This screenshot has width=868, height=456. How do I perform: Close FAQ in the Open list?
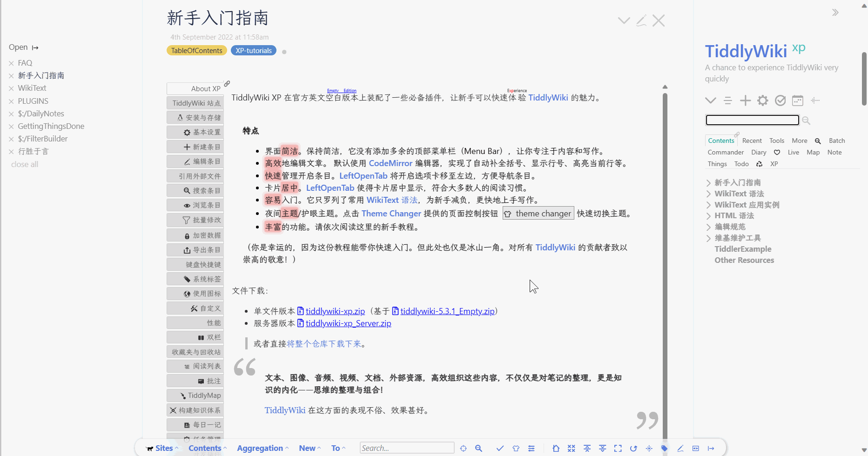point(11,63)
